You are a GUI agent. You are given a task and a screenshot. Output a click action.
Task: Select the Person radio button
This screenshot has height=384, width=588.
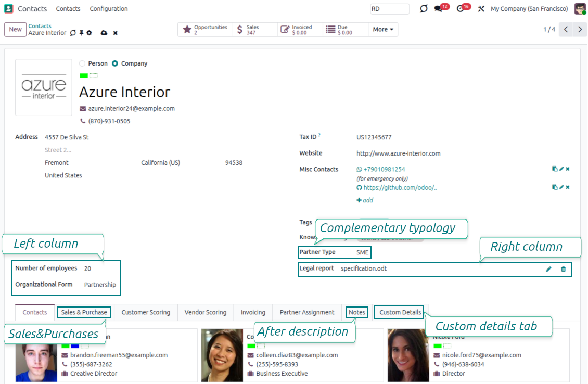(x=82, y=63)
